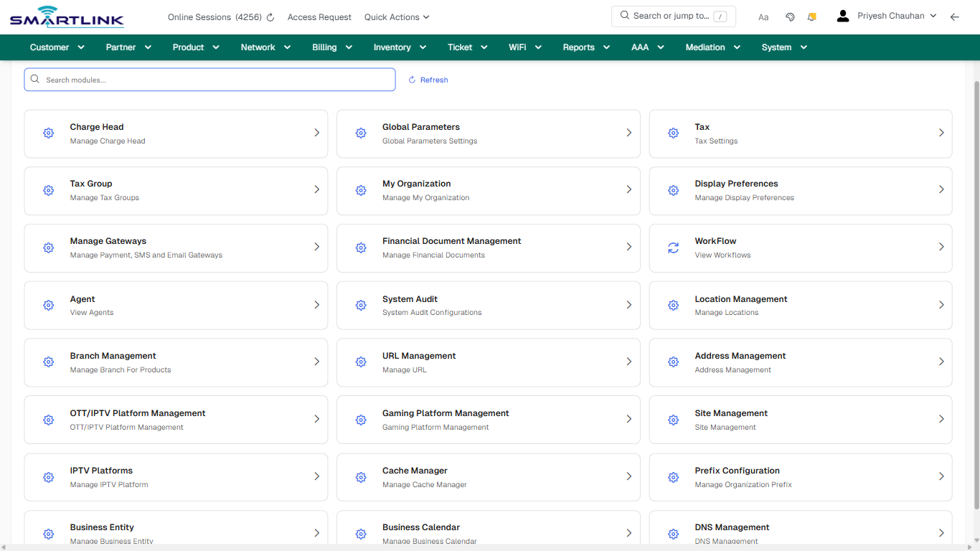Click the Charge Head gear icon
This screenshot has height=551, width=980.
point(48,133)
